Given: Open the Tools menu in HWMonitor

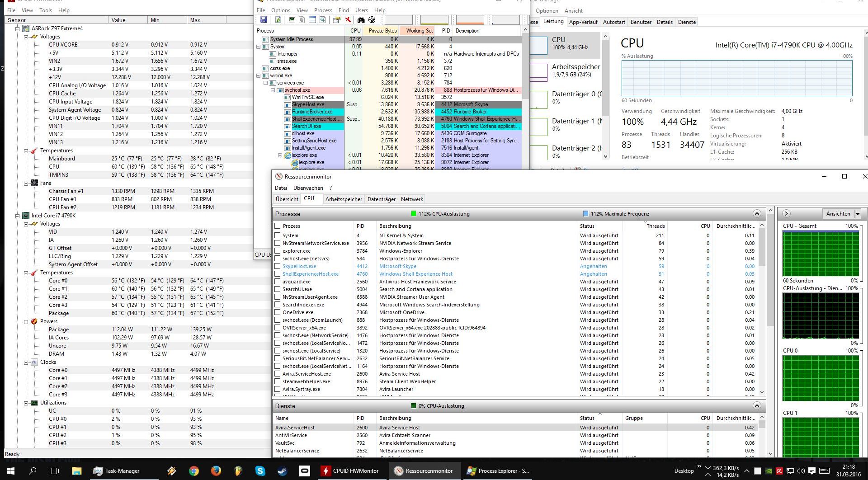Looking at the screenshot, I should pos(46,10).
